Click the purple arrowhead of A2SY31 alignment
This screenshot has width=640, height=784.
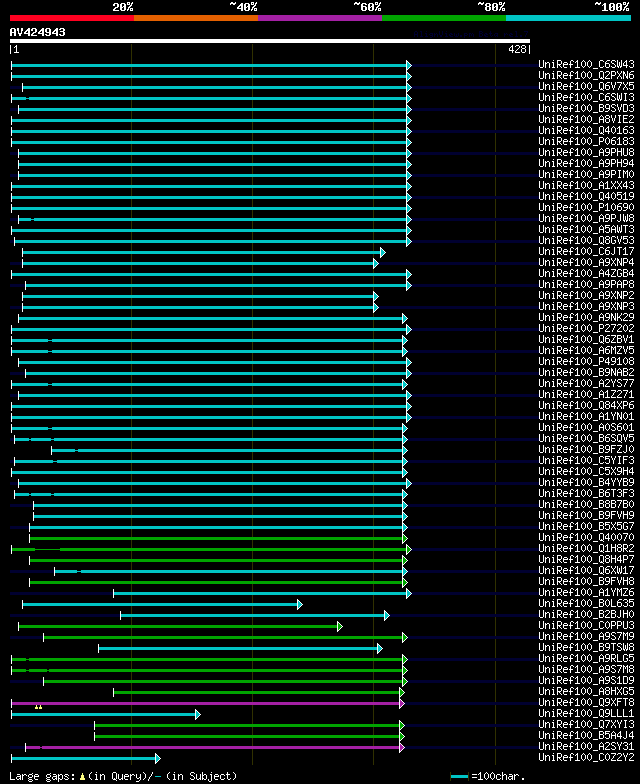(402, 748)
